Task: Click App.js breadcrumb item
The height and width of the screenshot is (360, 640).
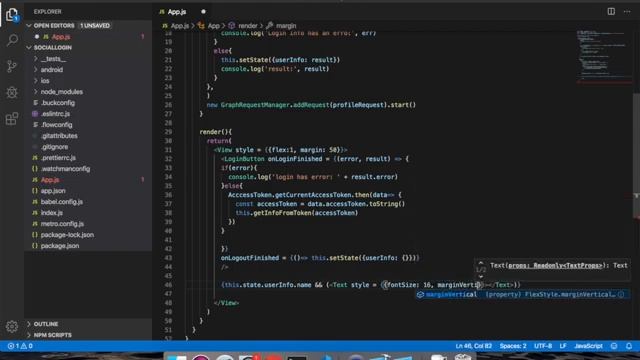Action: pos(176,26)
